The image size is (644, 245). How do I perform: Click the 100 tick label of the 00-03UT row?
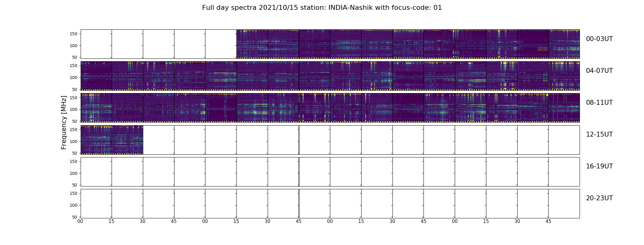coord(74,46)
